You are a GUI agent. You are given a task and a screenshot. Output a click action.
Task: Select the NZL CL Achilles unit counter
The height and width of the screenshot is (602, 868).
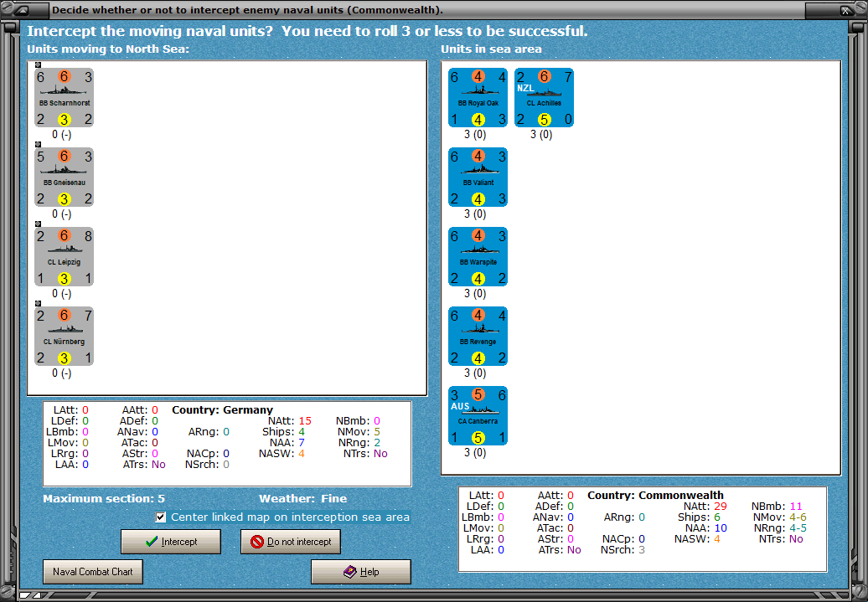tap(544, 97)
